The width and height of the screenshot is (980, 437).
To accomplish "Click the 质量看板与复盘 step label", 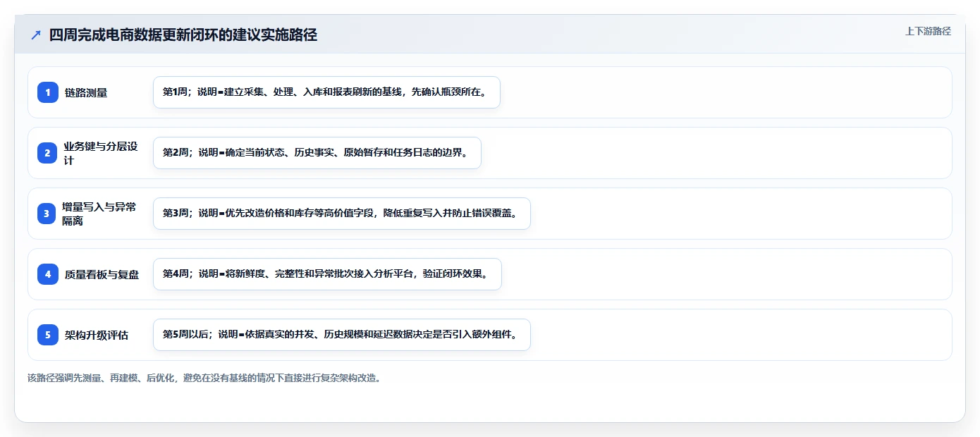I will (x=102, y=274).
